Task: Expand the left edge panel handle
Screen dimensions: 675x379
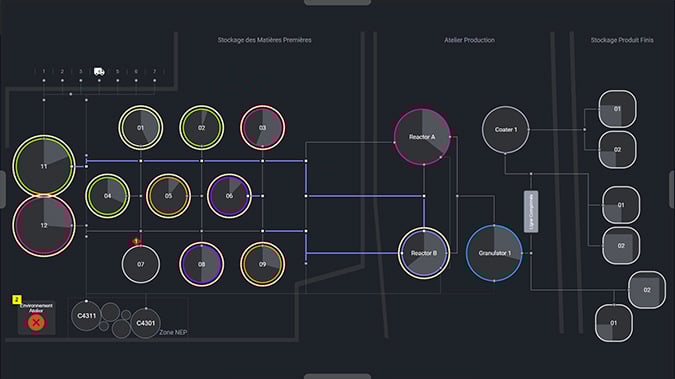Action: click(x=2, y=190)
